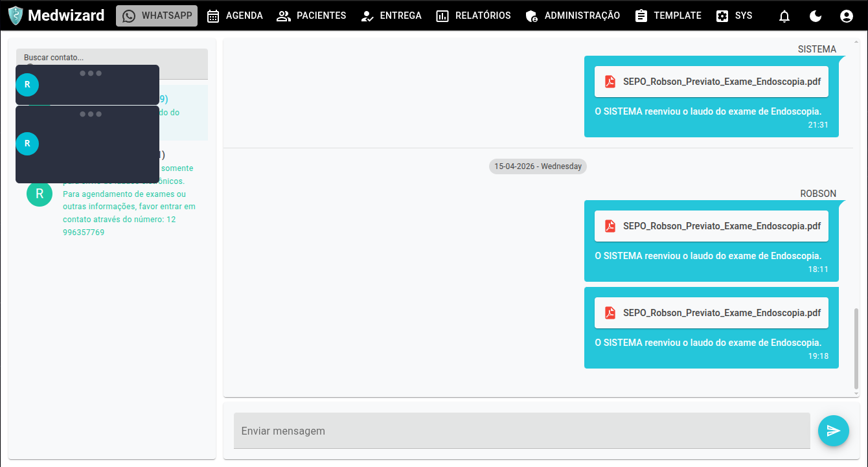Send message with the paper plane button

click(x=834, y=431)
